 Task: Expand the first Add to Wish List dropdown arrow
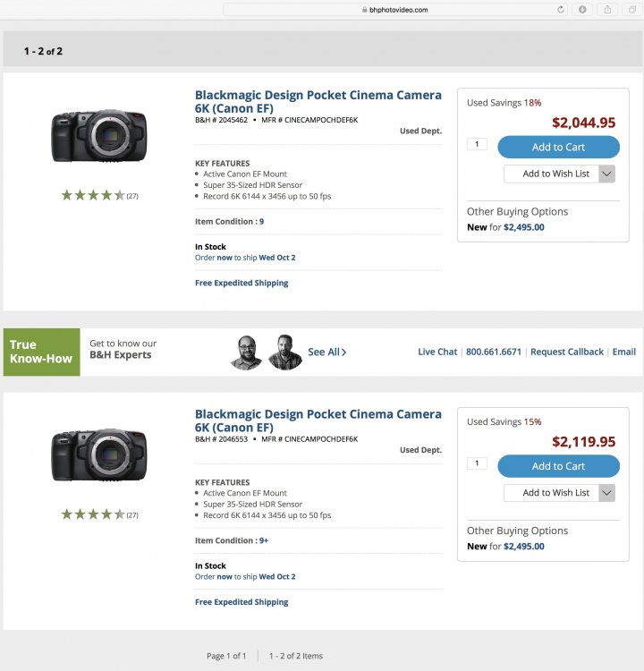click(x=606, y=174)
